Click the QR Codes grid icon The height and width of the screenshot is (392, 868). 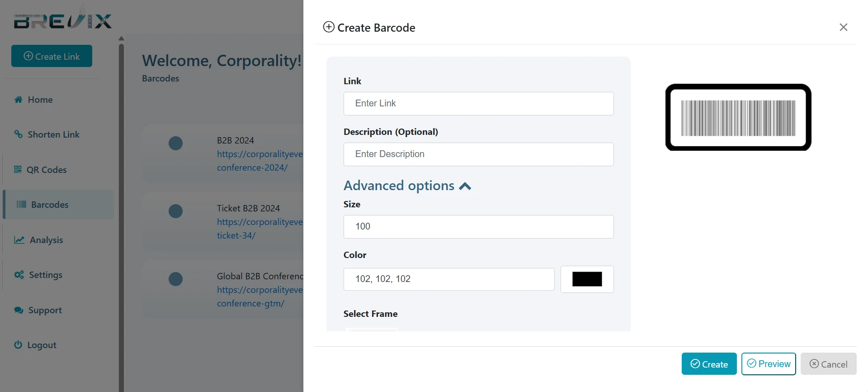coord(18,170)
